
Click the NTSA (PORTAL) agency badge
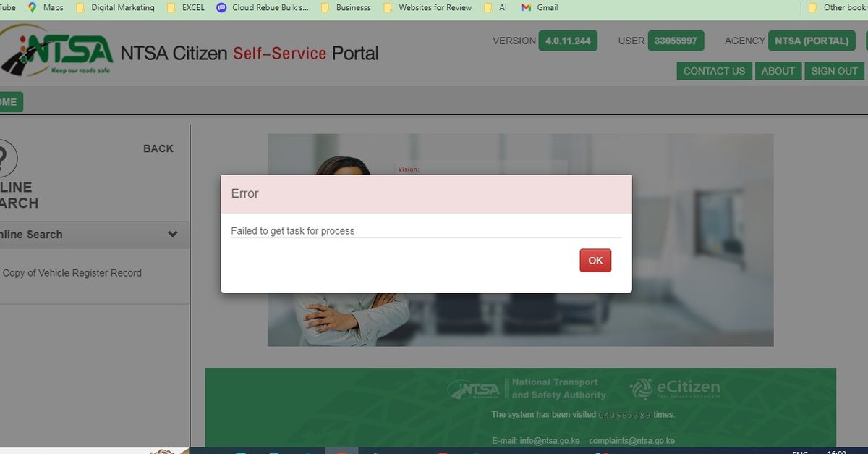click(x=812, y=41)
